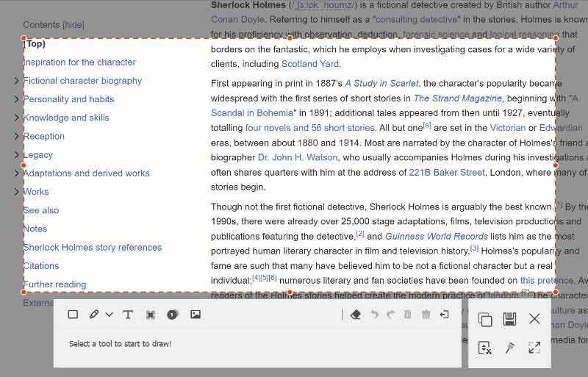Select the pen drawing tool
Screen dimensions: 588x377
pyautogui.click(x=94, y=315)
